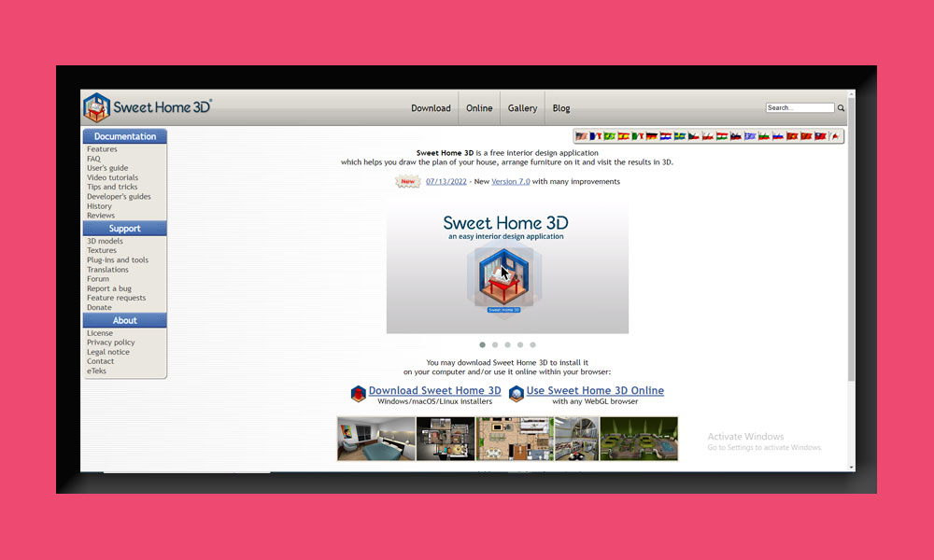Pick the Czech flag

pos(693,136)
